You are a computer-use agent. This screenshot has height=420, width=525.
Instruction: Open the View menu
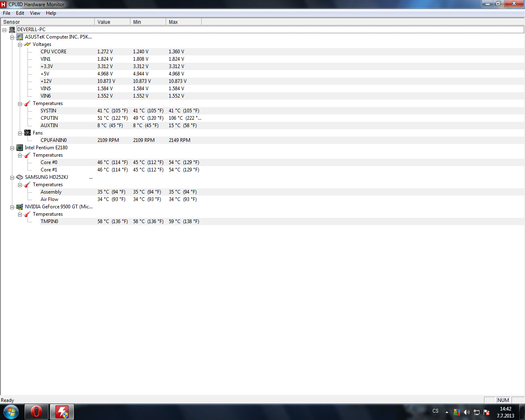coord(35,13)
